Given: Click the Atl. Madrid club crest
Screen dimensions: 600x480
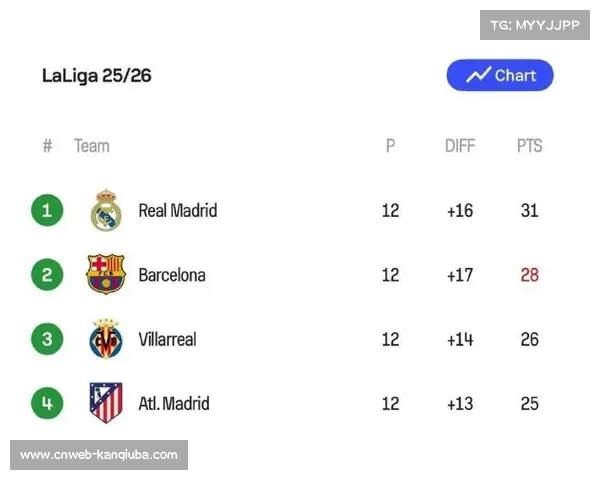Looking at the screenshot, I should tap(106, 403).
